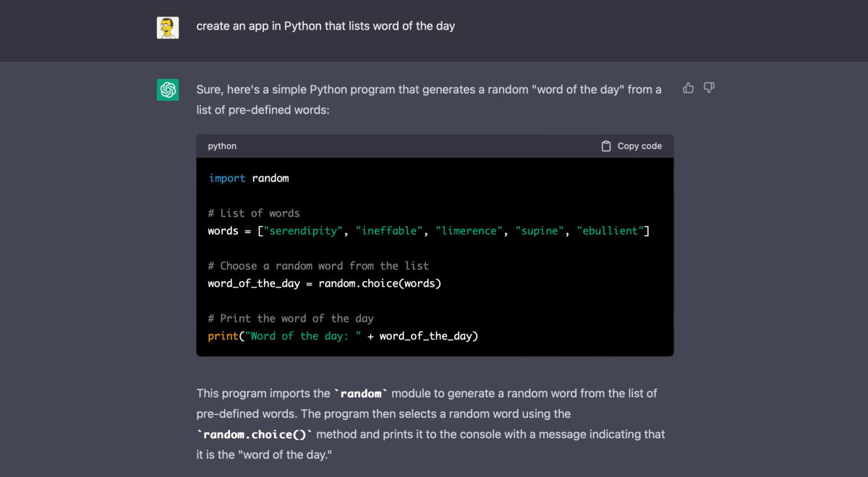Viewport: 868px width, 477px height.
Task: Click the user's profile avatar picture
Action: 168,27
